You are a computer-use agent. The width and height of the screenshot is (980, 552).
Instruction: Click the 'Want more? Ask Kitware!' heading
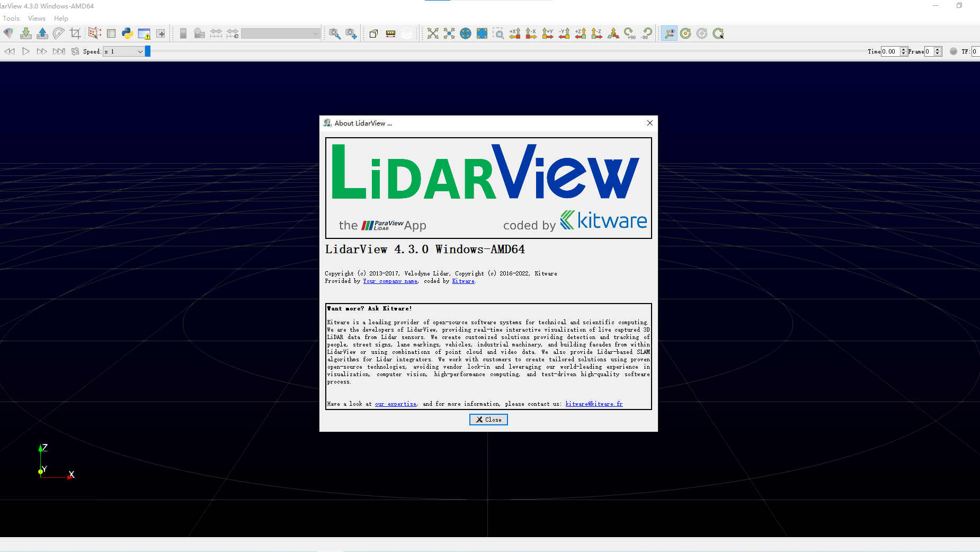click(x=369, y=308)
